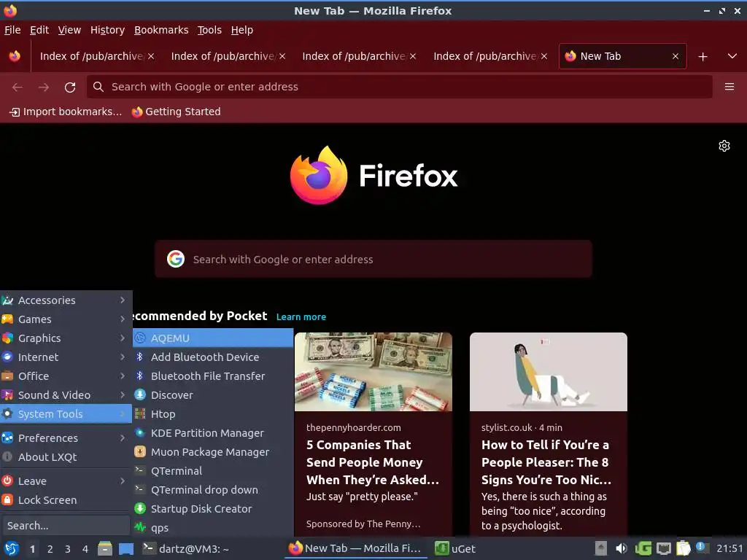Open QTerminal application

(213, 471)
